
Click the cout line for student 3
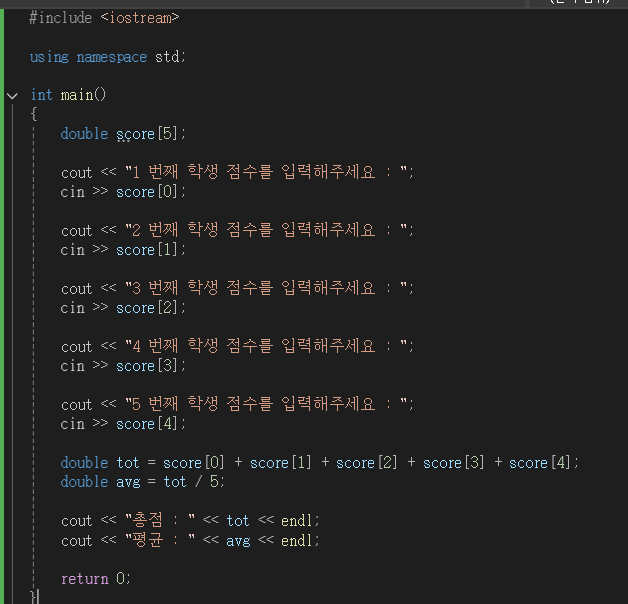(237, 288)
